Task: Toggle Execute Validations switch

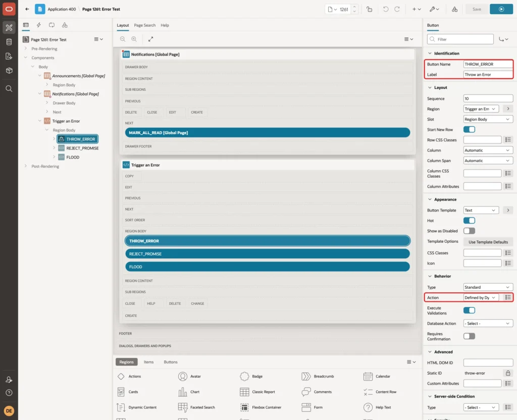Action: click(469, 310)
